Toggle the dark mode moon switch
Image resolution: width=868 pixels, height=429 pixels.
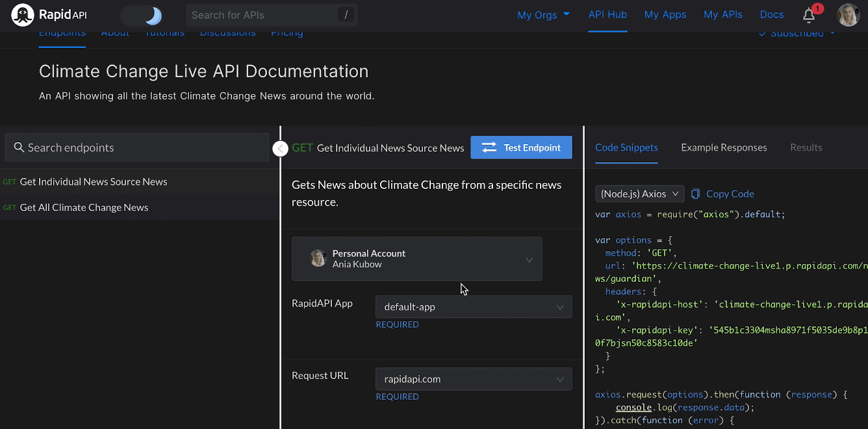point(142,15)
